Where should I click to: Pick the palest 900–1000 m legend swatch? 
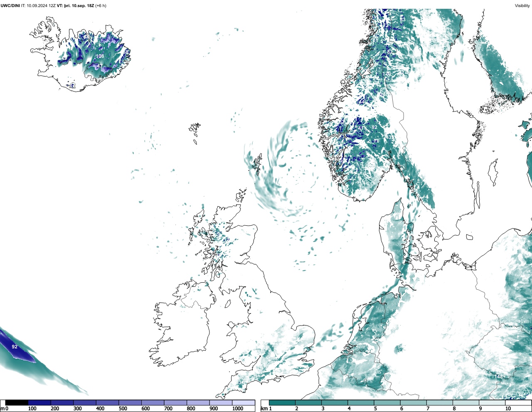coord(221,402)
